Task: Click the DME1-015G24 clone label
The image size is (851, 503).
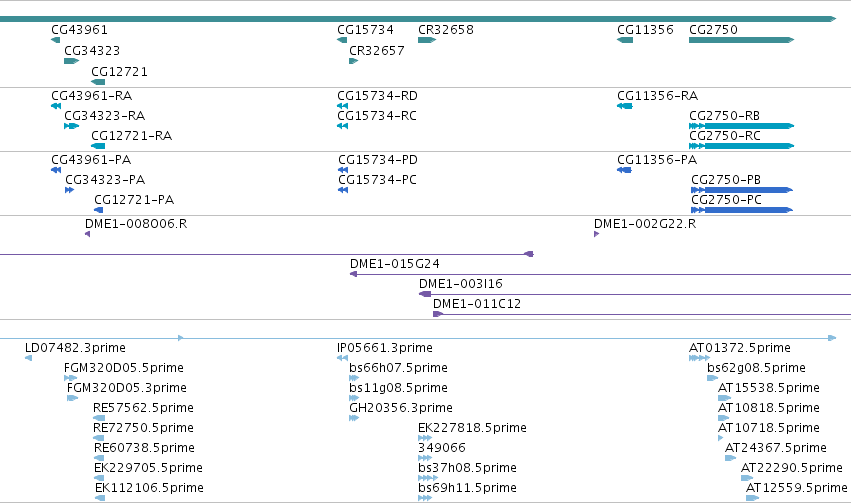Action: [395, 264]
